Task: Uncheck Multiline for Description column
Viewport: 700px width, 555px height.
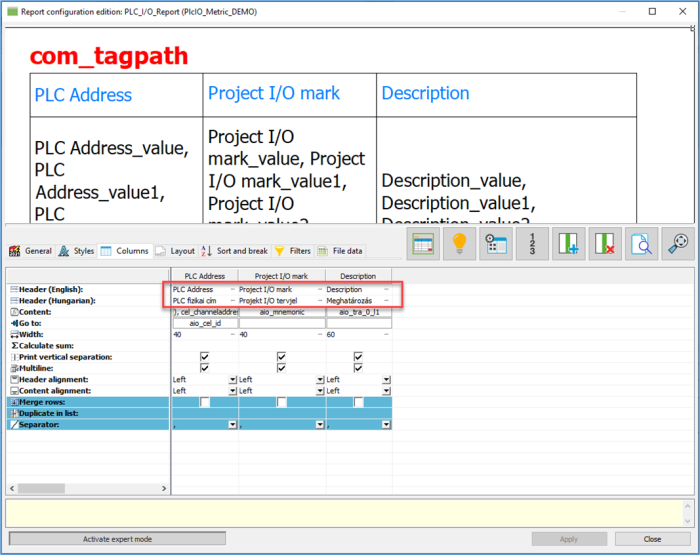Action: point(358,368)
